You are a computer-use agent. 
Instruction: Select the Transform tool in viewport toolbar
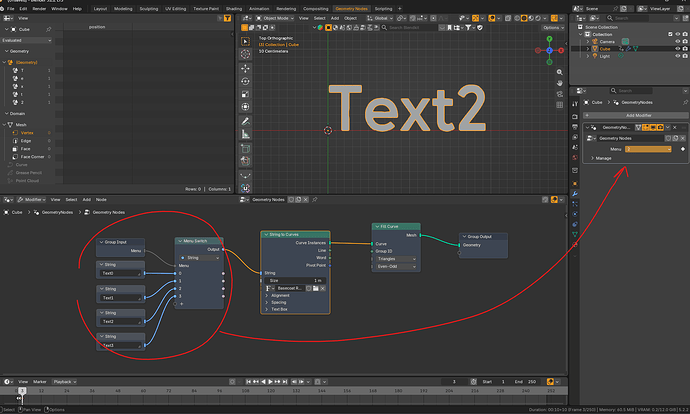[246, 107]
